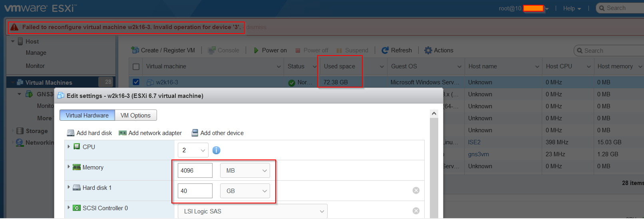Screen dimensions: 644x219
Task: Sort by the Host memory column
Action: click(615, 66)
